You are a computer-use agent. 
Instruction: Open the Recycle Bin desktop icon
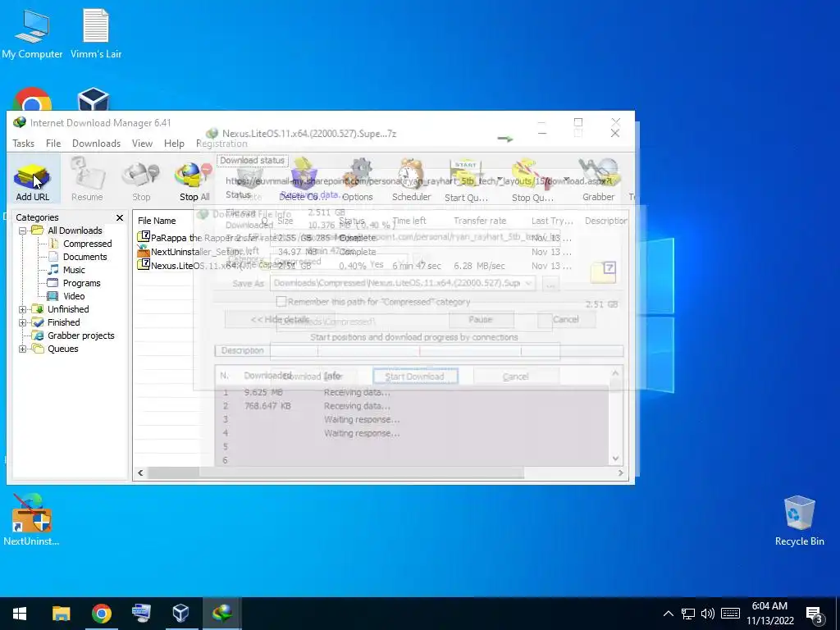(x=799, y=521)
